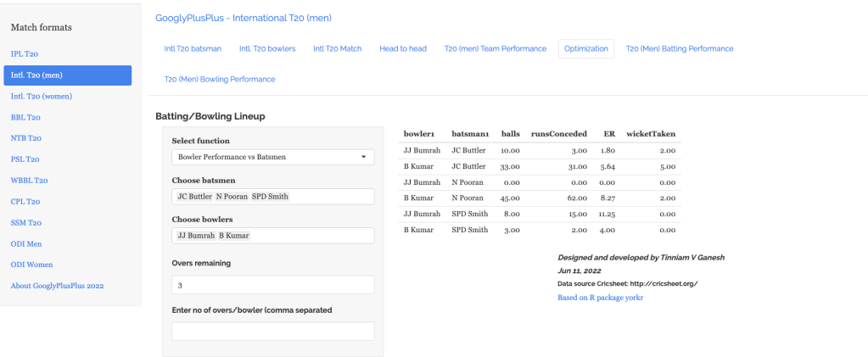The width and height of the screenshot is (868, 357).
Task: Switch to Intl T20 batsman tab
Action: 193,48
